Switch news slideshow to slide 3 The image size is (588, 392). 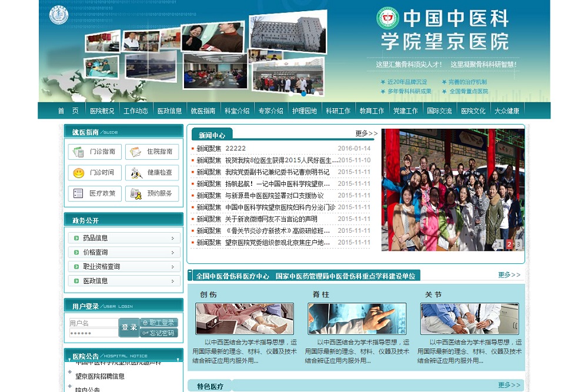[x=519, y=244]
